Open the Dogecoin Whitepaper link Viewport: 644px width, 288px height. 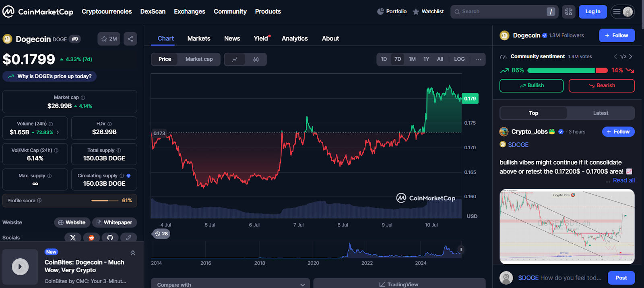[115, 222]
